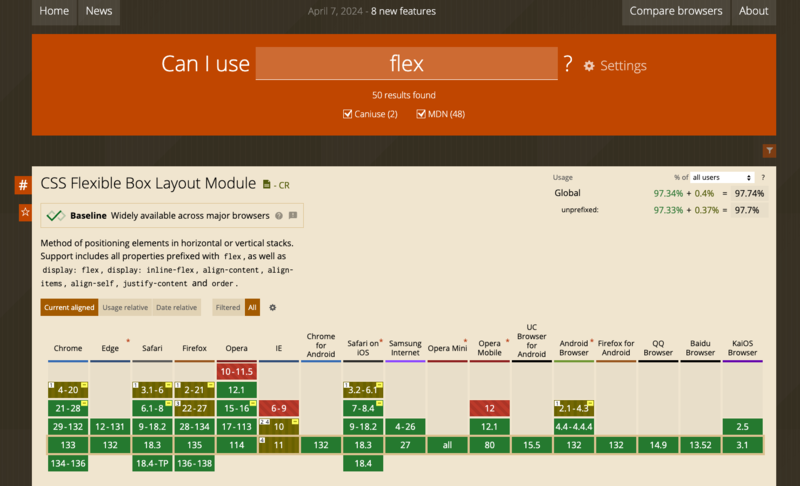The width and height of the screenshot is (800, 486).
Task: Switch the browser filter to Filtered
Action: (227, 307)
